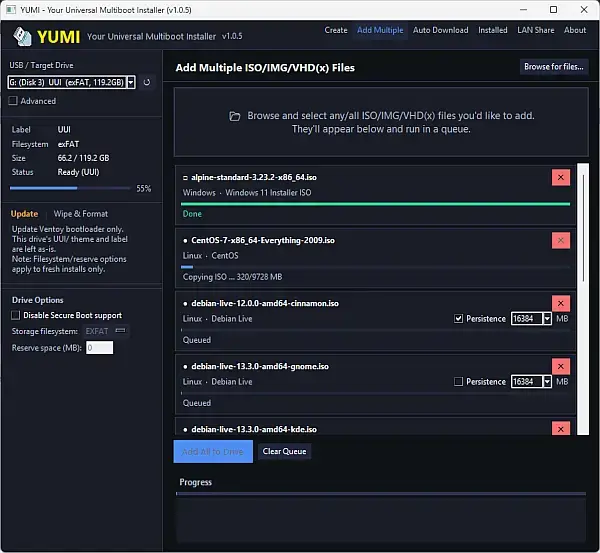Click the 66.2 / 119.2 GB size value
600x553 pixels.
[x=83, y=158]
